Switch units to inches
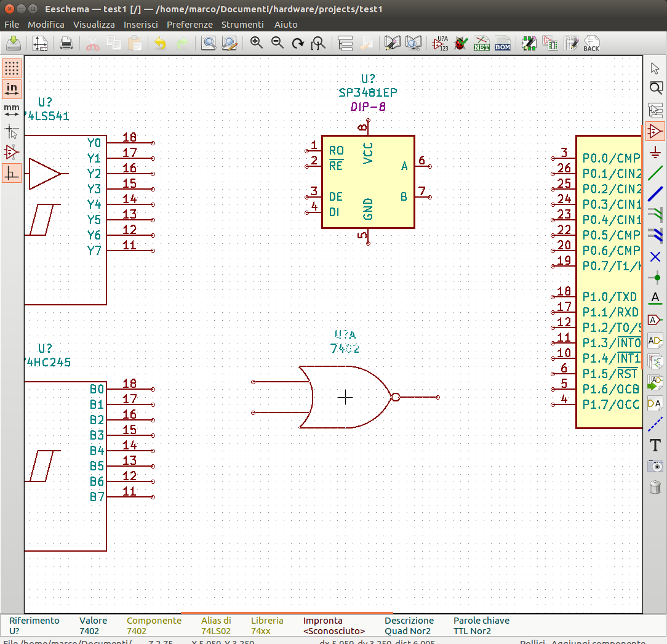 (12, 89)
